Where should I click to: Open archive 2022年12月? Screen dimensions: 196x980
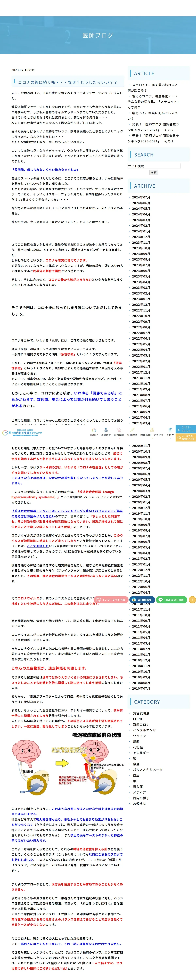tap(141, 305)
